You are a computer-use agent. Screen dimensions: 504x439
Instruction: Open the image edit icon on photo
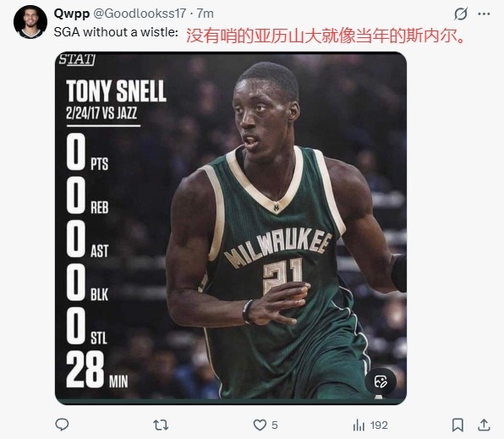pyautogui.click(x=381, y=381)
